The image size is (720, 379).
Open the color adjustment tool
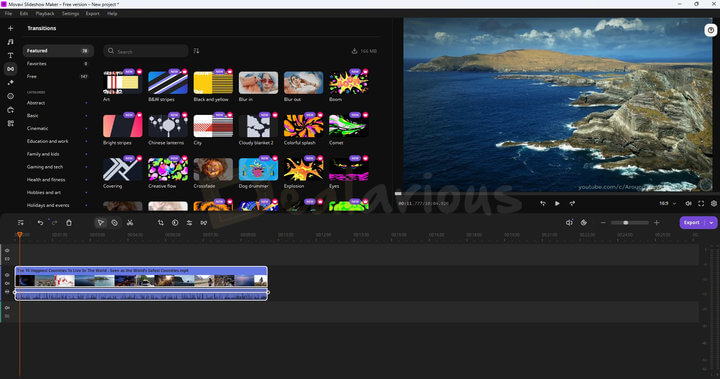[175, 223]
